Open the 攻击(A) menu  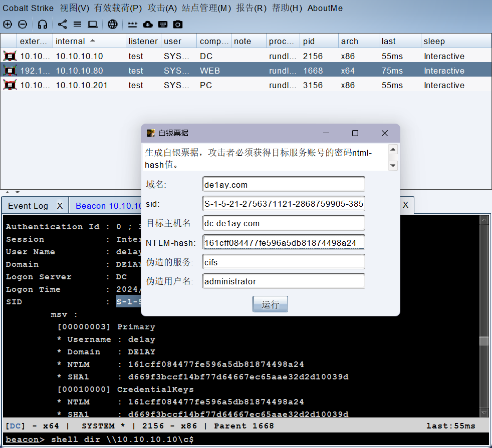(162, 8)
